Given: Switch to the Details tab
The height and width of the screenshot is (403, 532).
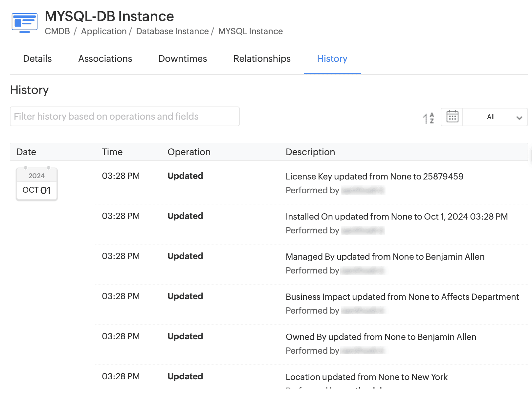Looking at the screenshot, I should click(37, 59).
